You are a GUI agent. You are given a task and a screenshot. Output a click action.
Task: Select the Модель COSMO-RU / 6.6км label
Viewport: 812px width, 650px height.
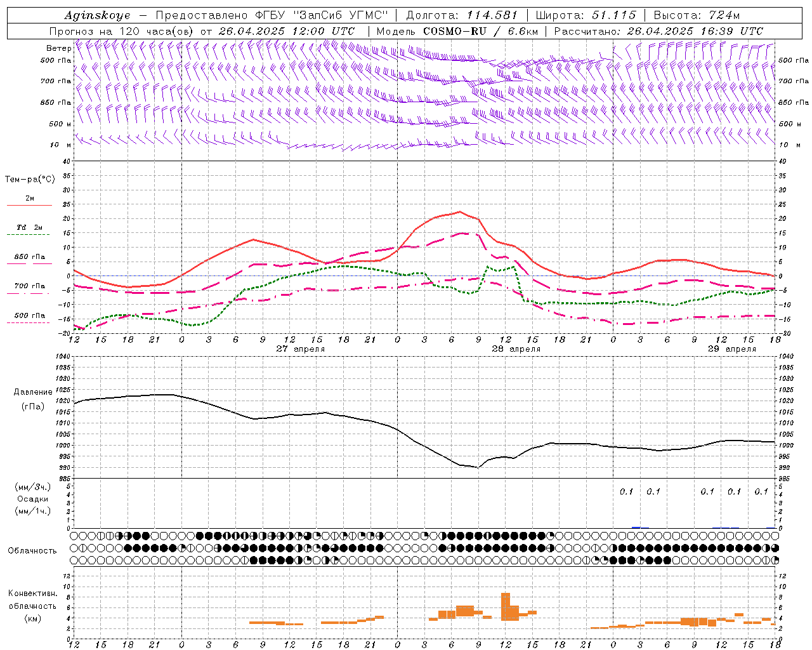[457, 31]
